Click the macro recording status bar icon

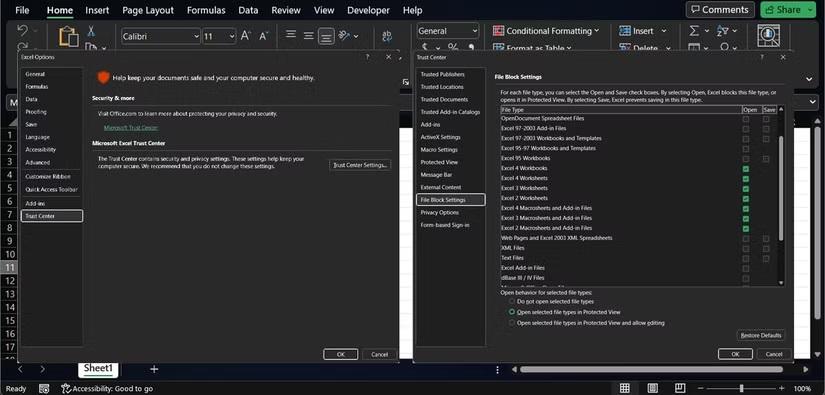tap(44, 389)
